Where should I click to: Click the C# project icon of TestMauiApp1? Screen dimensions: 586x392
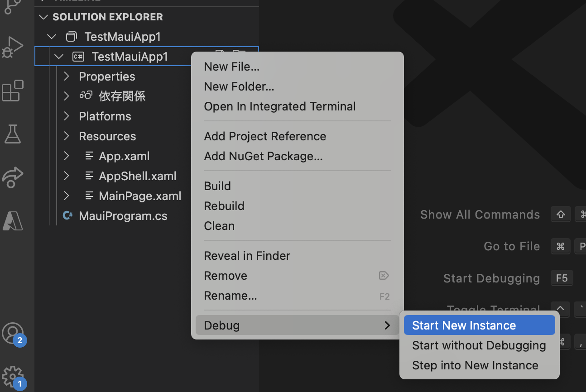(x=78, y=57)
